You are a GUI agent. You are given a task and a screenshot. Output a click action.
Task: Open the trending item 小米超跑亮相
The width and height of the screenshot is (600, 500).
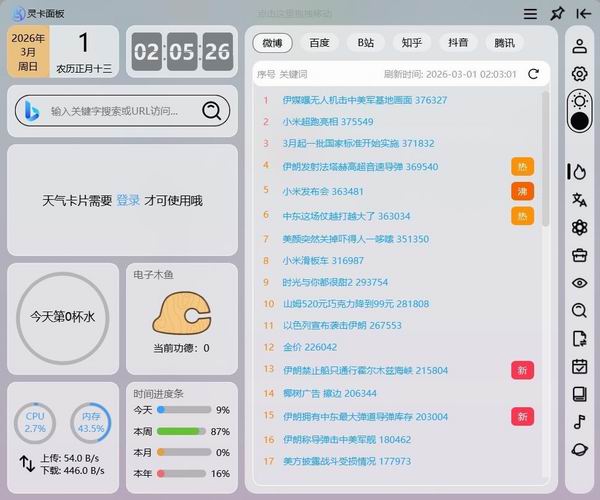tap(310, 122)
